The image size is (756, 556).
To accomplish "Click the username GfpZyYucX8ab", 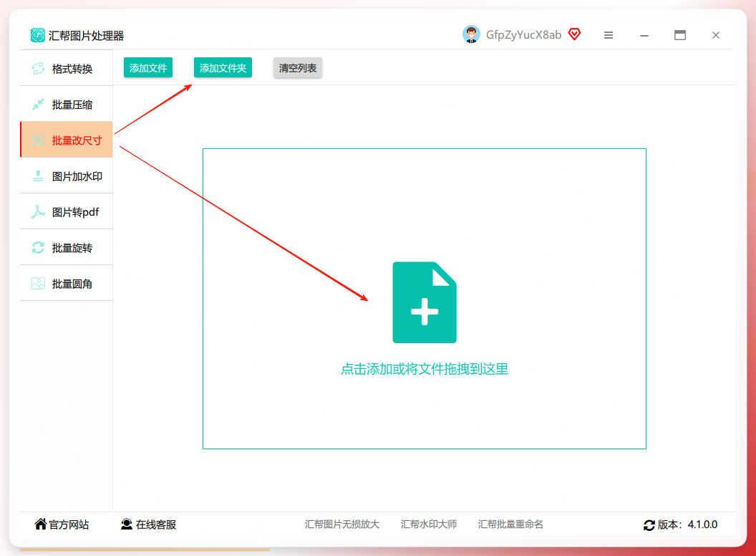I will (523, 34).
